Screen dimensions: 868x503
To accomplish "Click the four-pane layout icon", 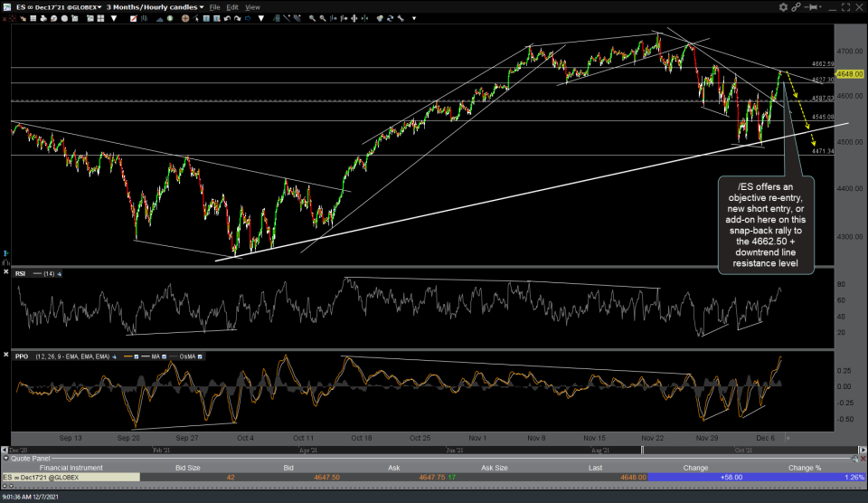I will 100,18.
